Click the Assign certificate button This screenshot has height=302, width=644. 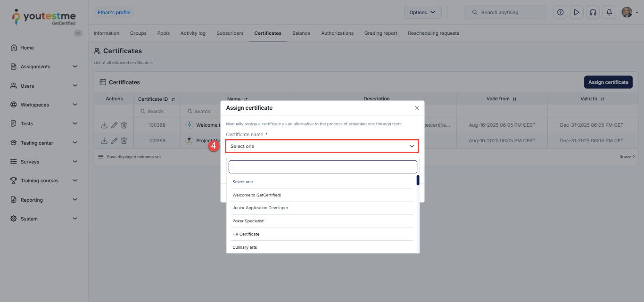pyautogui.click(x=608, y=82)
